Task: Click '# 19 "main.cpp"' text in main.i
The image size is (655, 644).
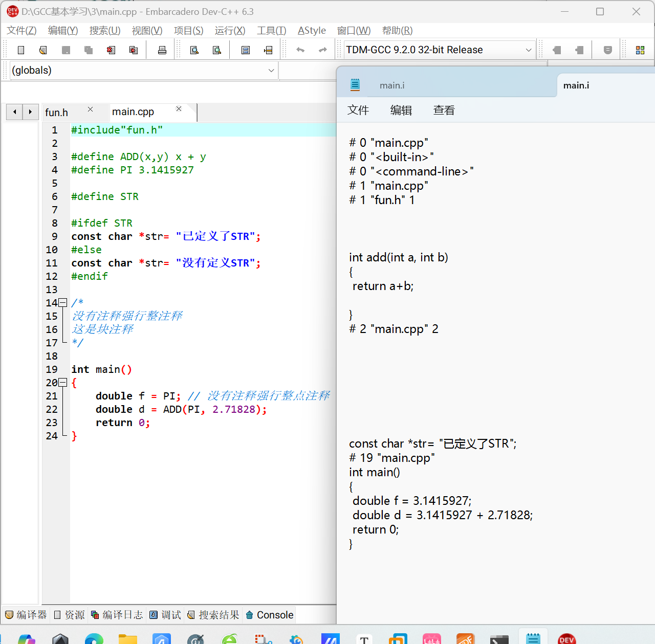Action: point(392,458)
